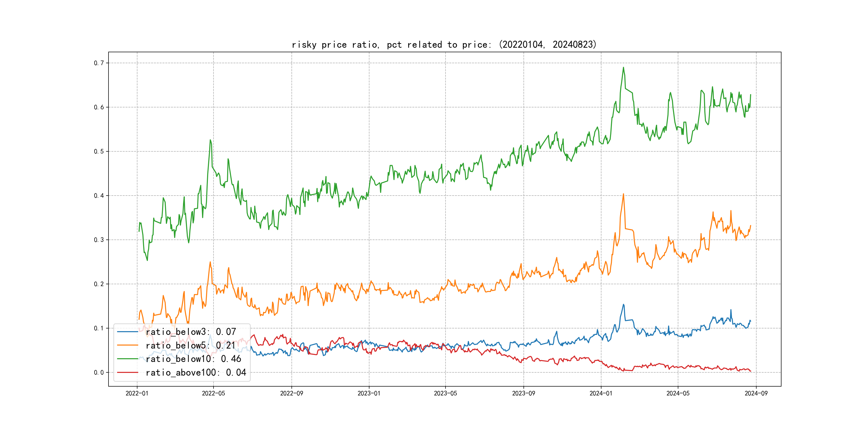Select the 'ratio_above100: 0.04' legend label
Screen dimensions: 868x434
click(x=196, y=372)
